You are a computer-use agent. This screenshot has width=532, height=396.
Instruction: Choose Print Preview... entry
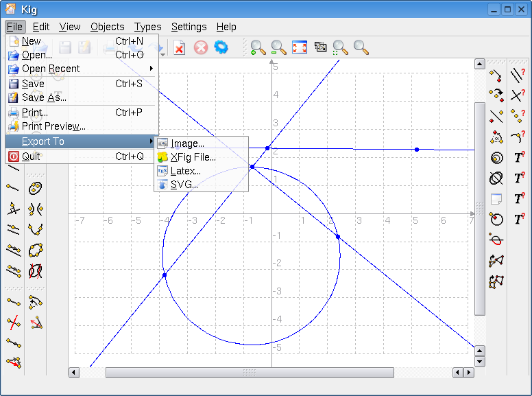click(x=82, y=126)
